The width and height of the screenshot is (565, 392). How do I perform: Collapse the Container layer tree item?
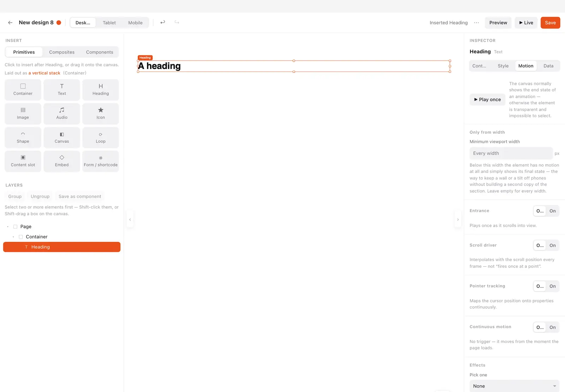(x=13, y=237)
